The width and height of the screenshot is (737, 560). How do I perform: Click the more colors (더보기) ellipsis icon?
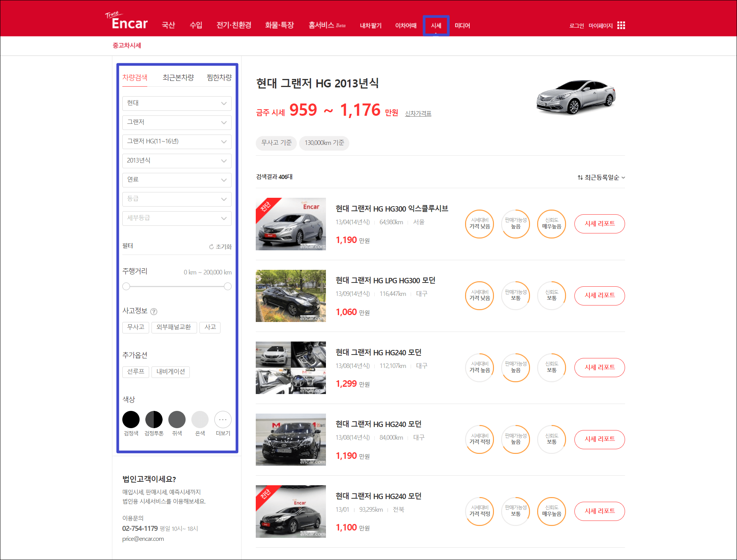223,420
